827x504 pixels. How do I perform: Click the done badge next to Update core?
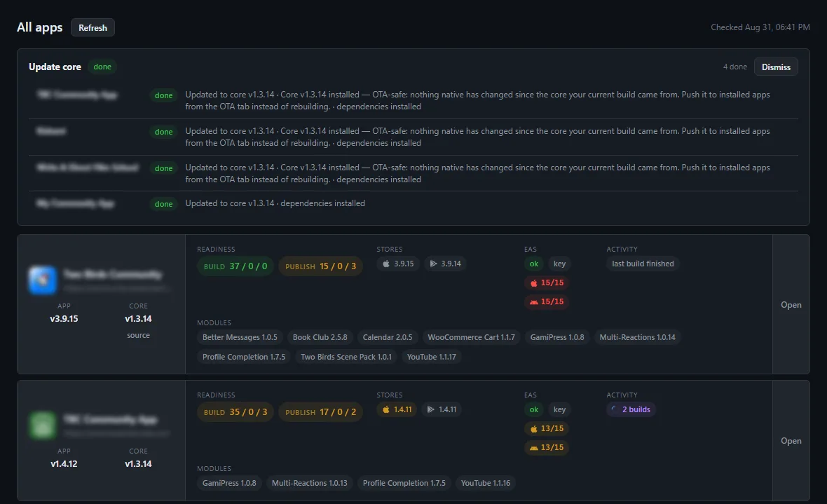pos(102,67)
